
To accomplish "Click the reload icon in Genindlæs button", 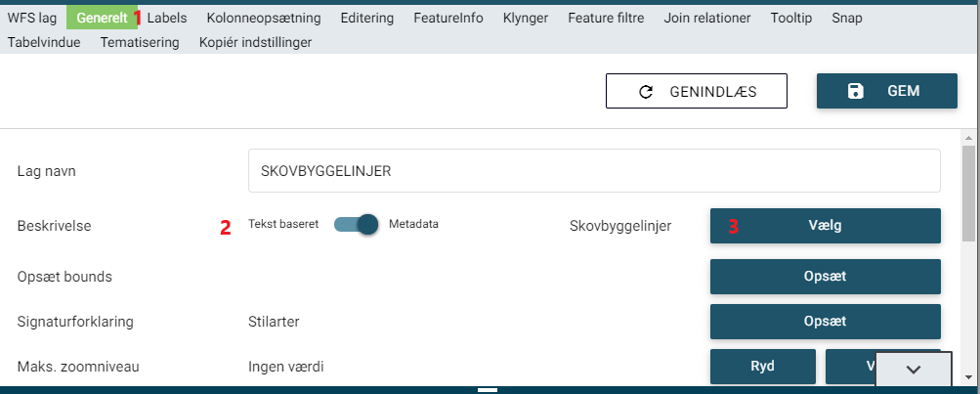I will pos(645,91).
